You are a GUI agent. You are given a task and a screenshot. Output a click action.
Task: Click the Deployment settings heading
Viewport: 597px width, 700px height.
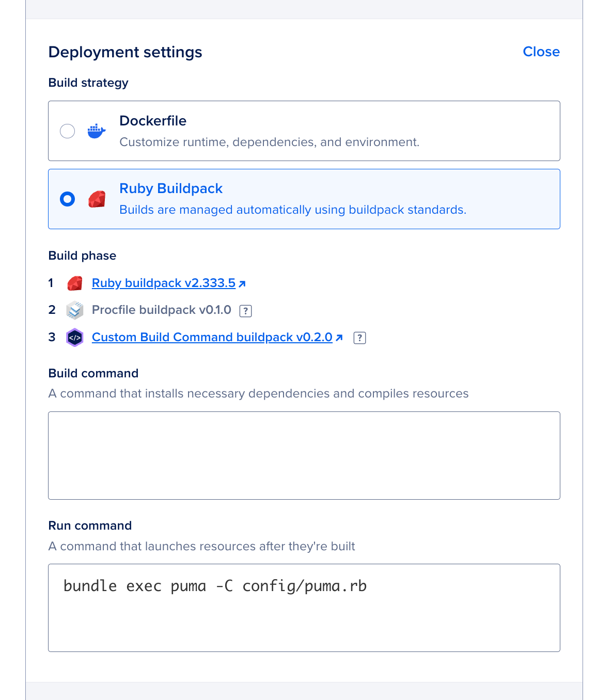coord(125,52)
